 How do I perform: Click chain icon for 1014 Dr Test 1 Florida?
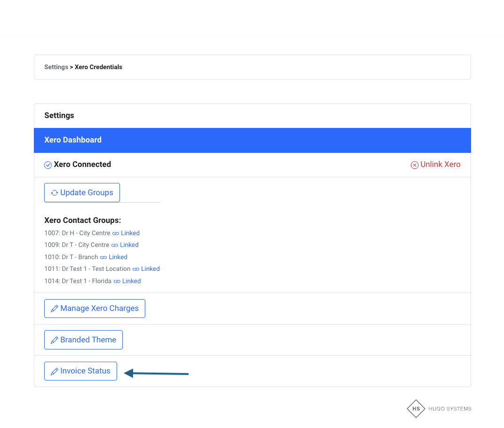[x=117, y=281]
